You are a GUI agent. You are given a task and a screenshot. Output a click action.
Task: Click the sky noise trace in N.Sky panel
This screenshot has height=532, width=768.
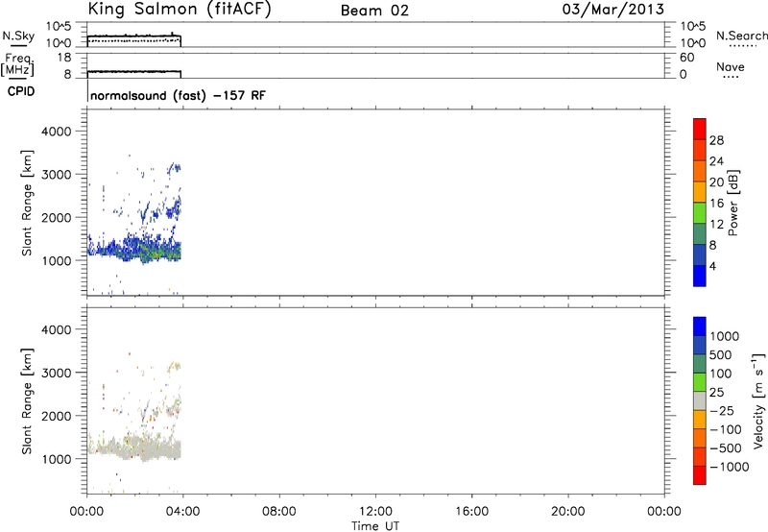click(x=134, y=36)
